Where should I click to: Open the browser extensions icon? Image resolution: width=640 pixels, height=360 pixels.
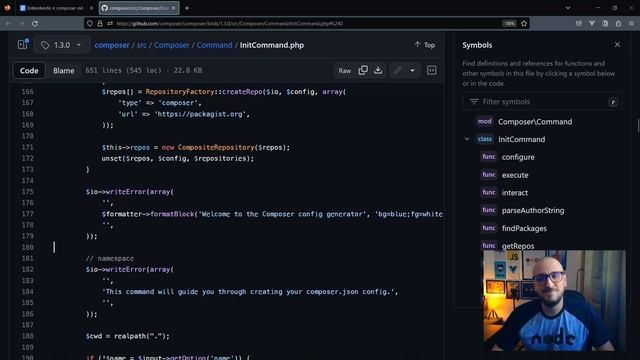tap(618, 24)
